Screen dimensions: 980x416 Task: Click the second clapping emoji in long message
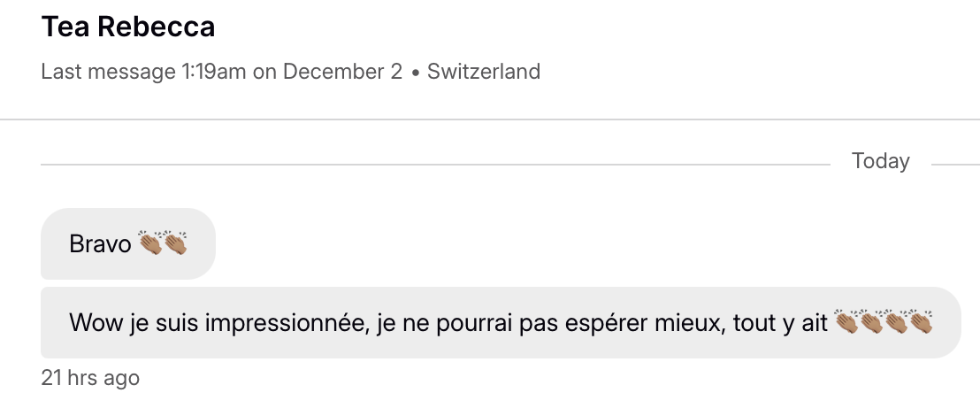click(871, 323)
